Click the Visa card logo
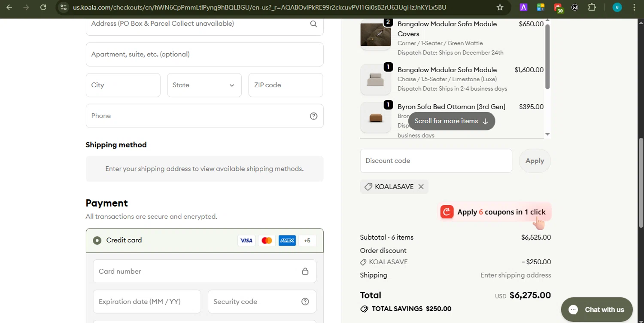644x323 pixels. [x=246, y=241]
